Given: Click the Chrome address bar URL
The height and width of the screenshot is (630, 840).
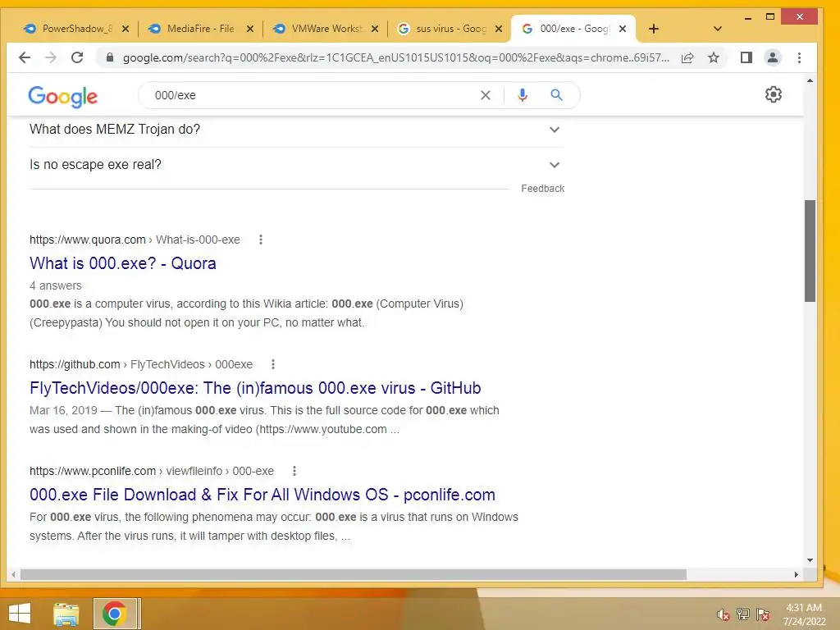Looking at the screenshot, I should (396, 57).
